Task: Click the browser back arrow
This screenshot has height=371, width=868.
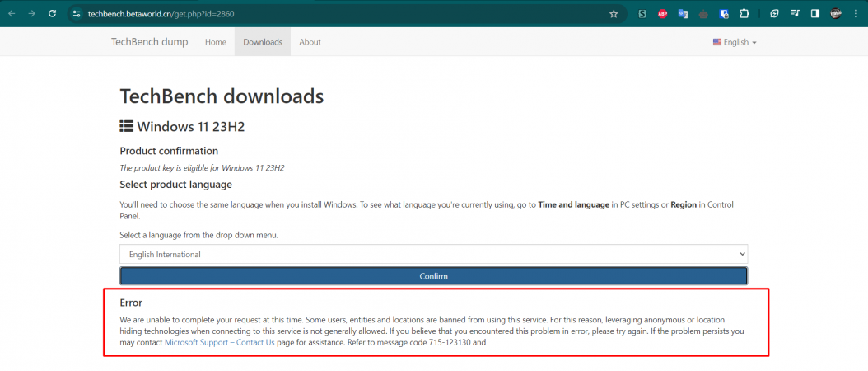Action: coord(12,14)
